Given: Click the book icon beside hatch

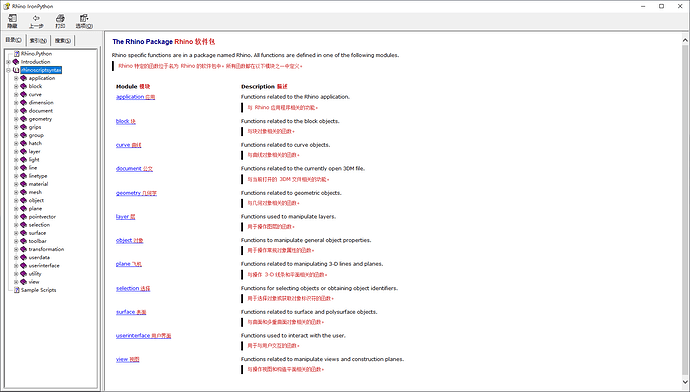Looking at the screenshot, I should click(24, 143).
